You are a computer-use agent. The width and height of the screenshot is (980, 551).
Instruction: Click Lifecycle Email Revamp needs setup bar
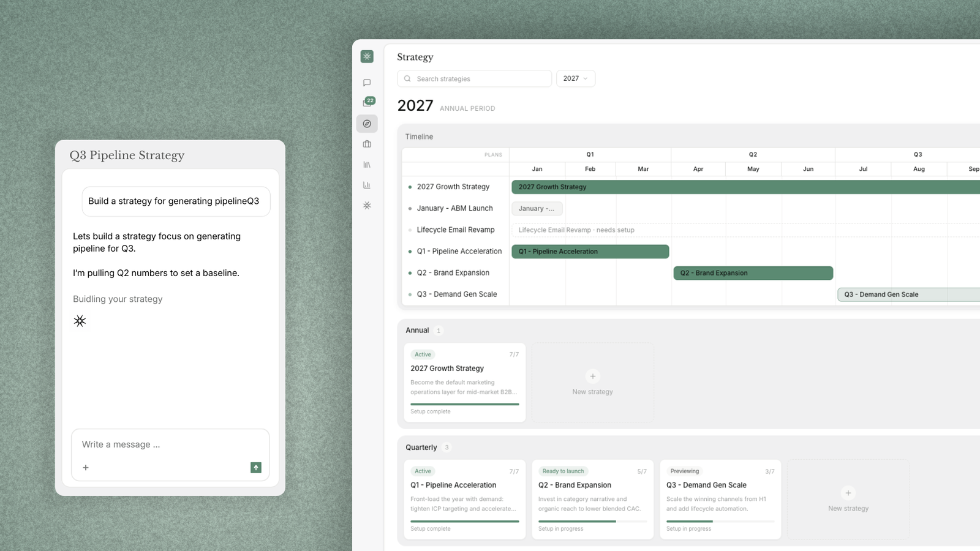point(745,230)
